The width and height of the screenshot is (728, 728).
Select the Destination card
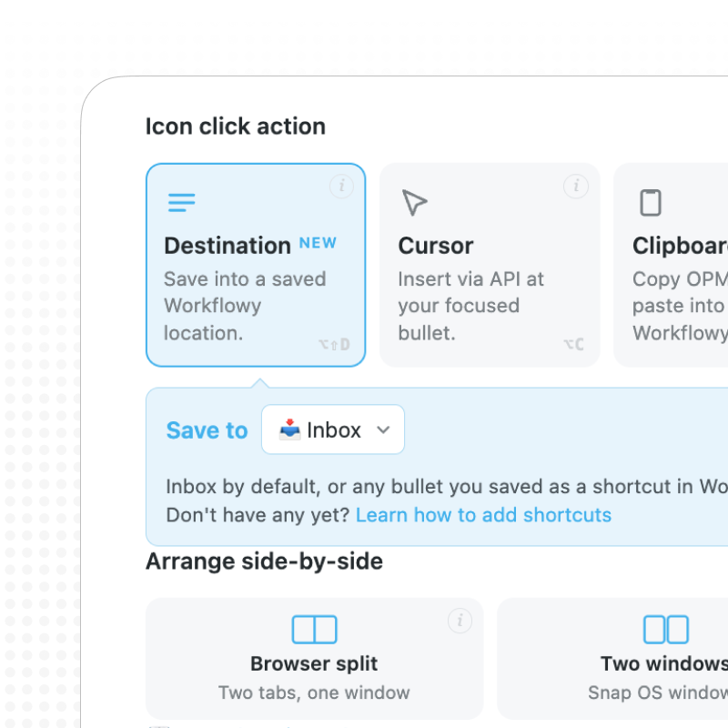[256, 265]
